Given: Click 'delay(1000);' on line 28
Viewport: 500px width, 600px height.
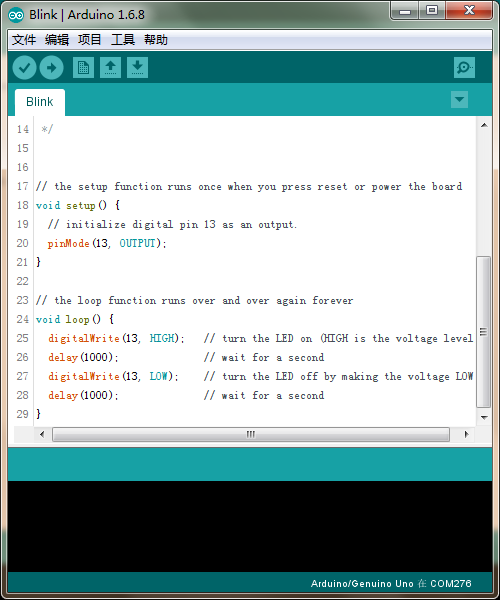Looking at the screenshot, I should pos(83,395).
